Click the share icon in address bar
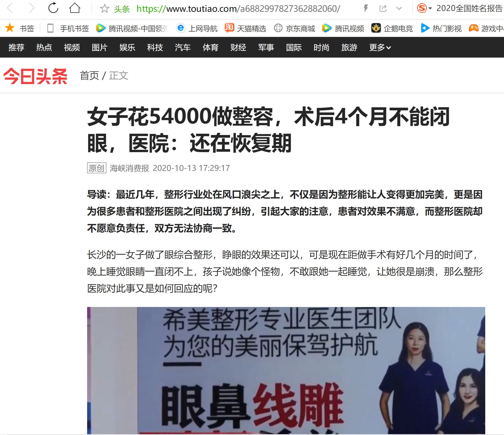 (383, 9)
